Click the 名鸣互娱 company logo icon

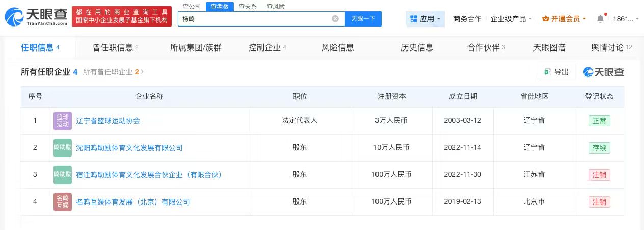tap(63, 202)
